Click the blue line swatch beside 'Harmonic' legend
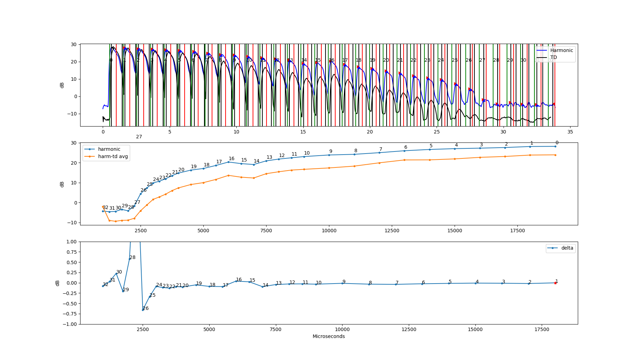 click(542, 50)
